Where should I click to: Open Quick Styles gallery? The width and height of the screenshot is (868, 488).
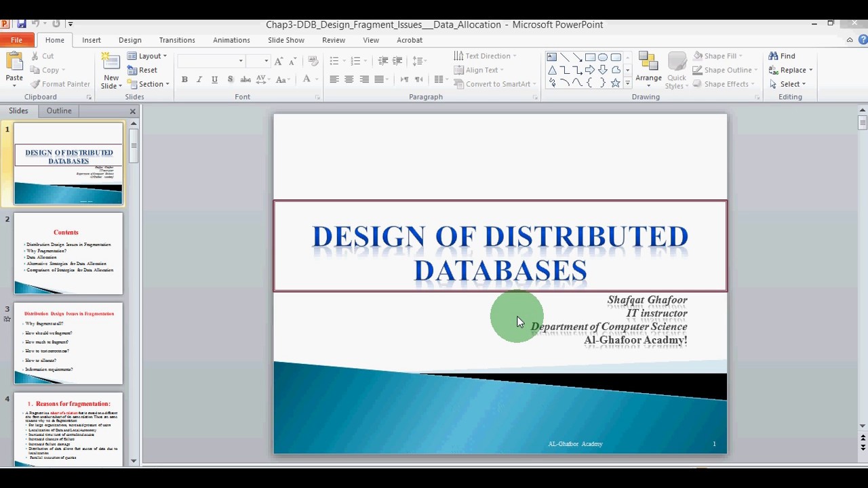pyautogui.click(x=677, y=70)
